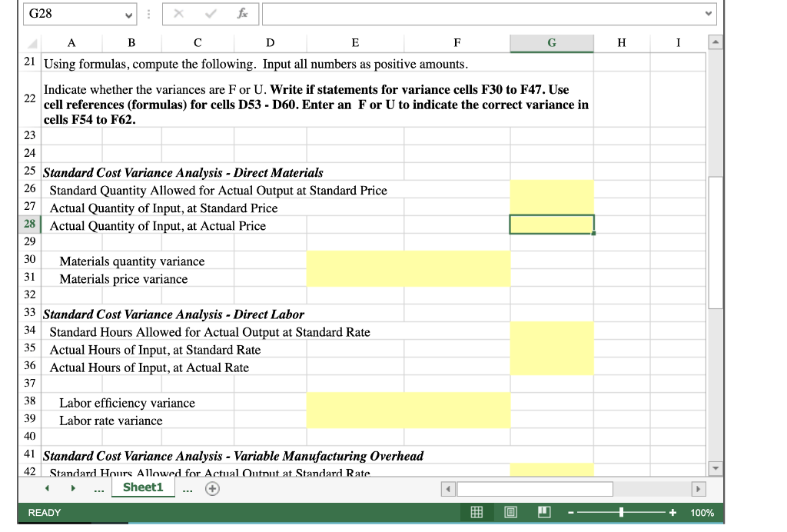The height and width of the screenshot is (532, 787).
Task: Open the Name Box dropdown arrow
Action: [128, 15]
